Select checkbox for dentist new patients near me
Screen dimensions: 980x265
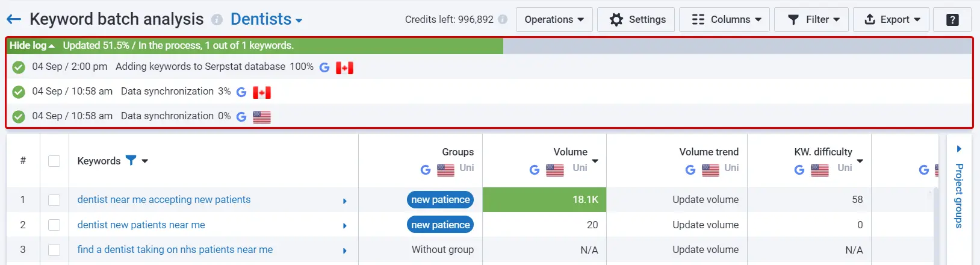click(x=54, y=225)
